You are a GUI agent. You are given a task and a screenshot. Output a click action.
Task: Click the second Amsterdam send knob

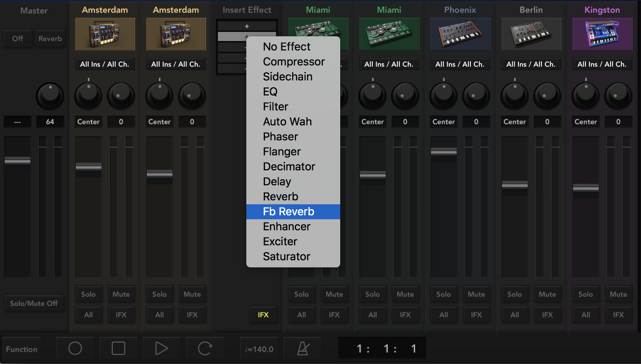click(x=192, y=96)
